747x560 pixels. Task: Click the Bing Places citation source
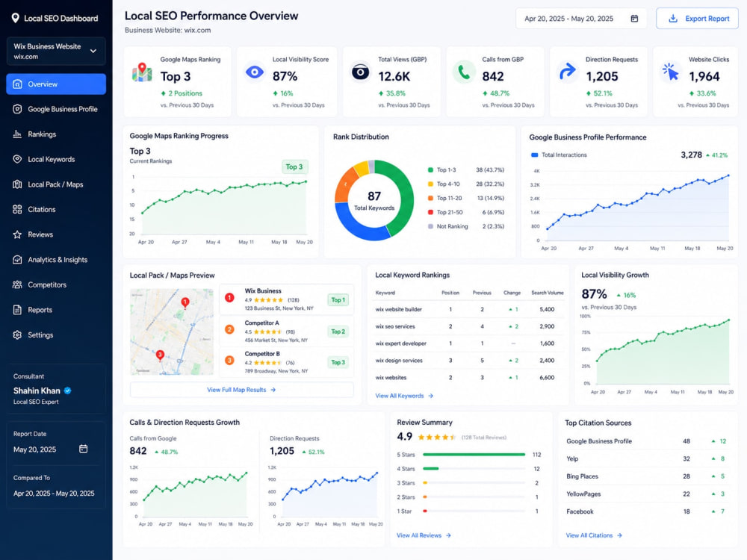coord(582,476)
